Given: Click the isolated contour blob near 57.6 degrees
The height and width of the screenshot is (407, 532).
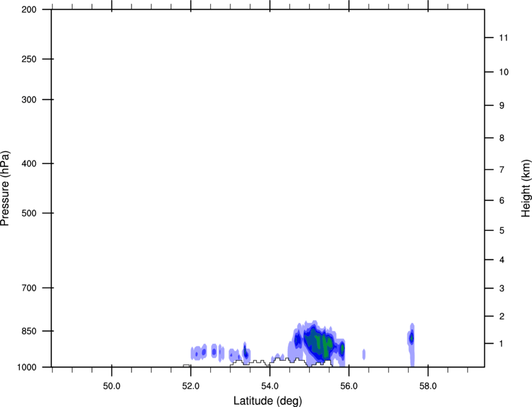Looking at the screenshot, I should point(411,339).
